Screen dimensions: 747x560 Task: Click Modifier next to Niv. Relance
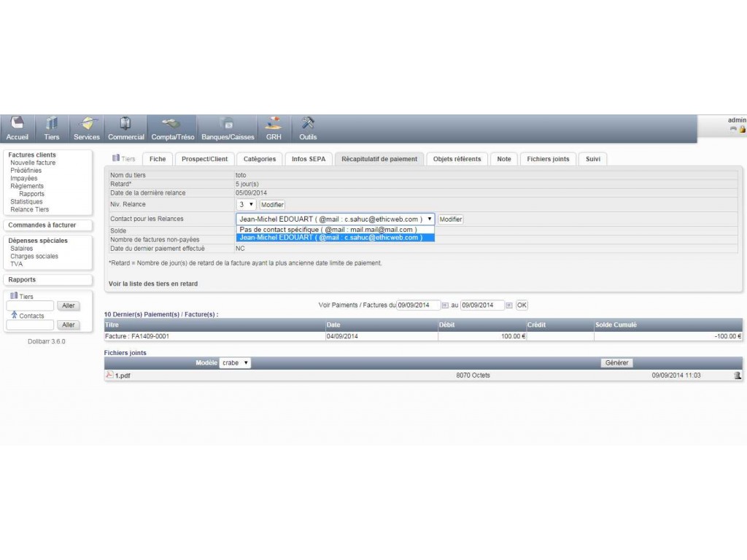click(x=273, y=205)
